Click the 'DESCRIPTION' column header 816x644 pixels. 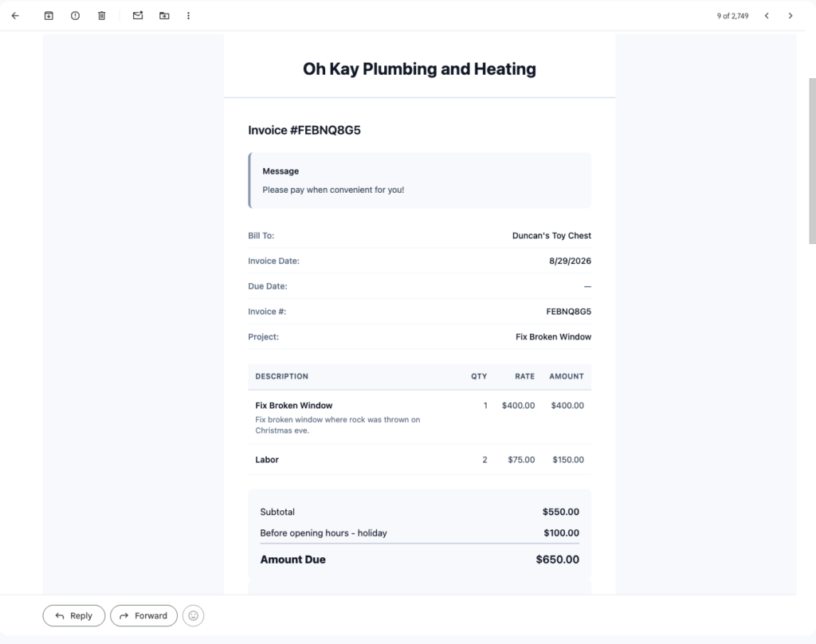(281, 376)
